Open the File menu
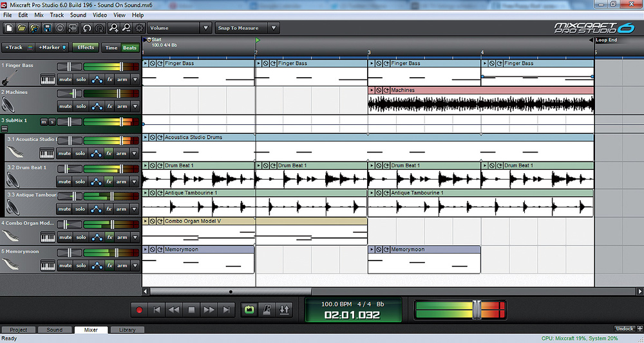 [7, 15]
